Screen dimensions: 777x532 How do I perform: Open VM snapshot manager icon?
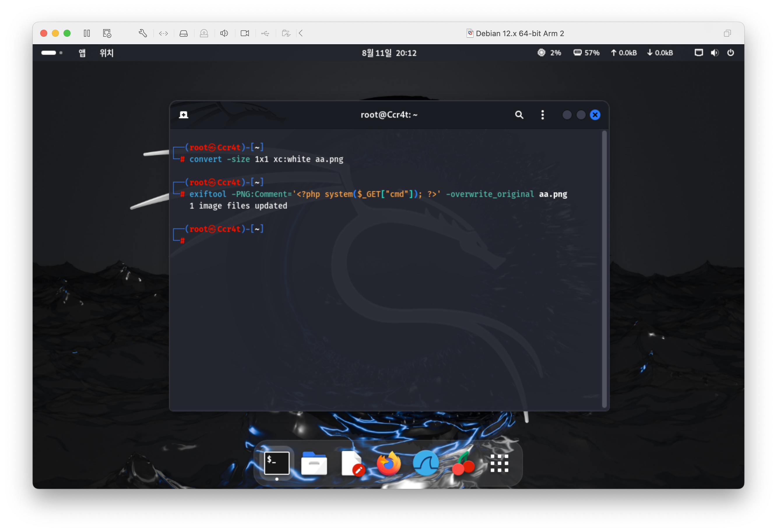click(107, 34)
